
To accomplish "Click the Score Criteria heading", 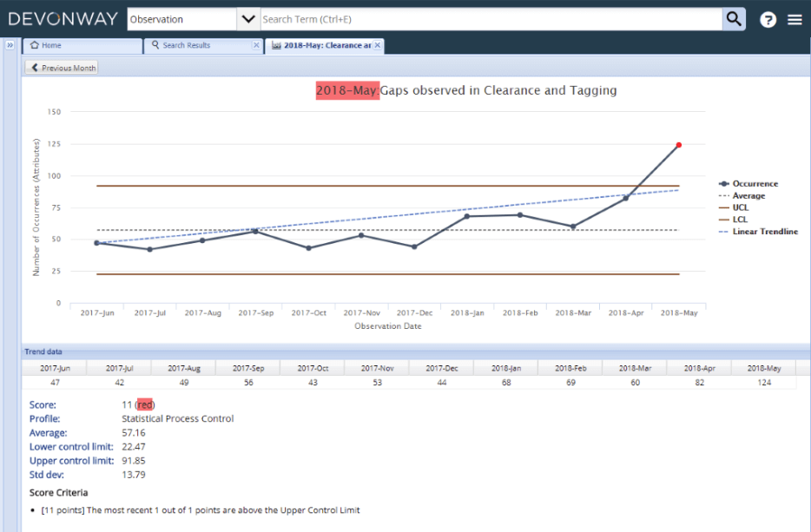I will coord(58,493).
